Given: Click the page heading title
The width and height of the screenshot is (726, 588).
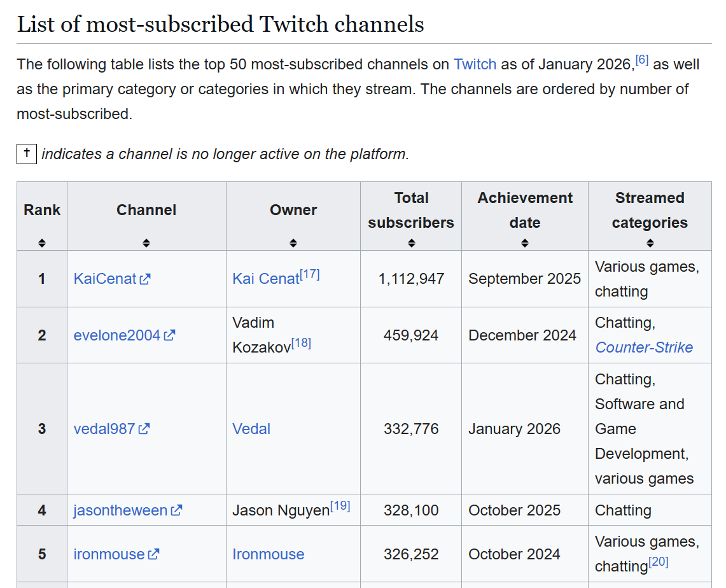Looking at the screenshot, I should pyautogui.click(x=220, y=24).
